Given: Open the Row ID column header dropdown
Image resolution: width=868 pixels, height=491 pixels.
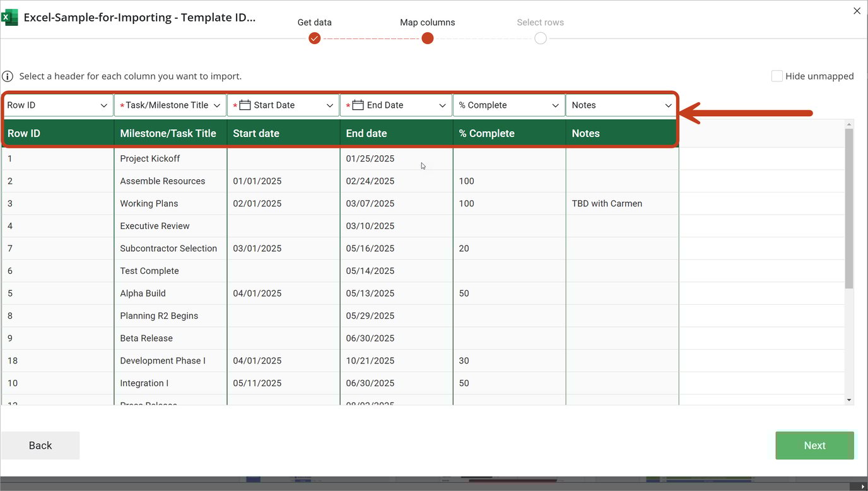Looking at the screenshot, I should click(105, 105).
